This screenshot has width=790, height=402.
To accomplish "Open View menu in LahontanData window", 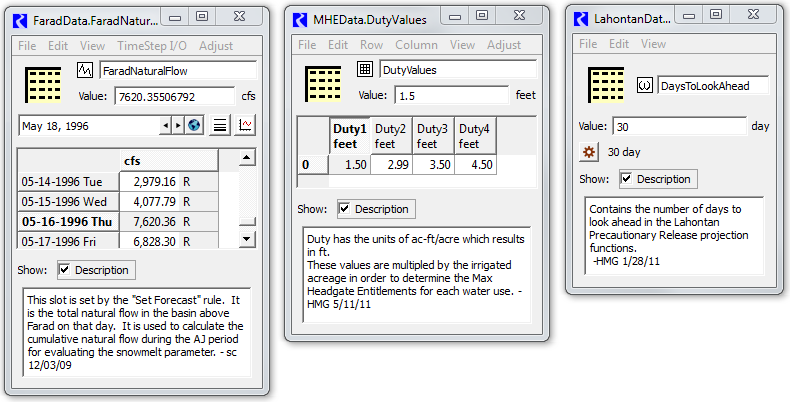I will click(x=653, y=44).
